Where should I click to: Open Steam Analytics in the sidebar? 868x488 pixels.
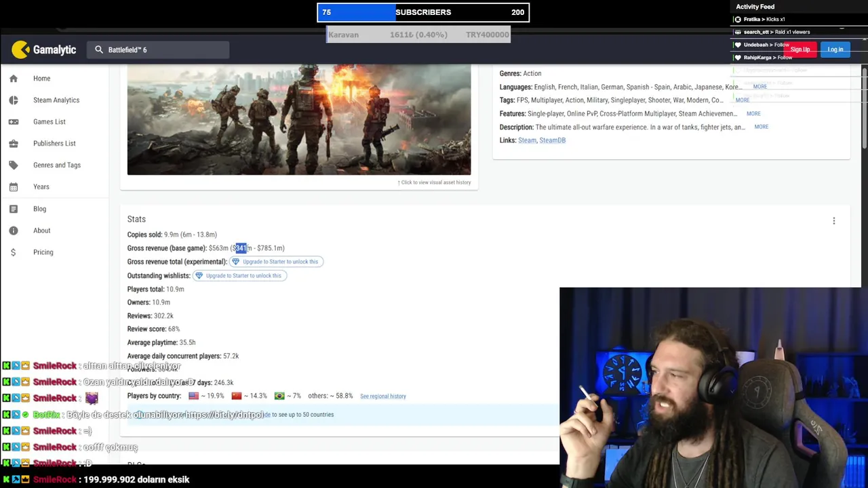[56, 100]
